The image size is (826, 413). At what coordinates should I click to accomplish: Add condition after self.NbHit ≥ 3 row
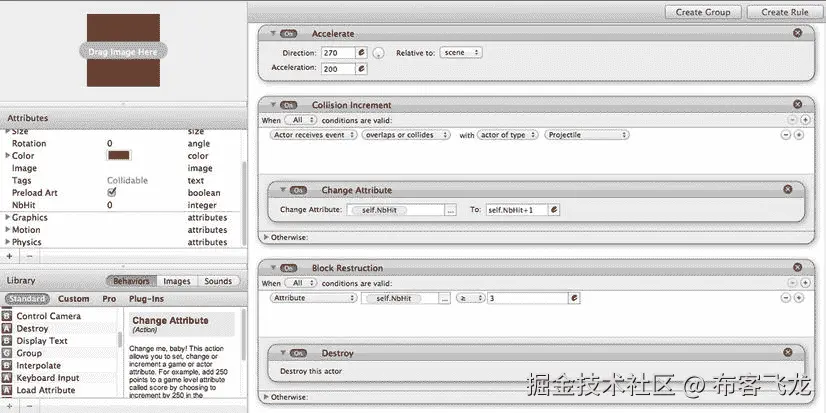[x=799, y=298]
